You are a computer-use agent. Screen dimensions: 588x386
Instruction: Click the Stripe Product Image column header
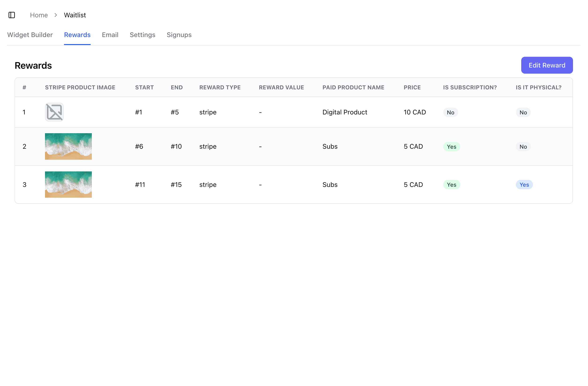pyautogui.click(x=80, y=87)
